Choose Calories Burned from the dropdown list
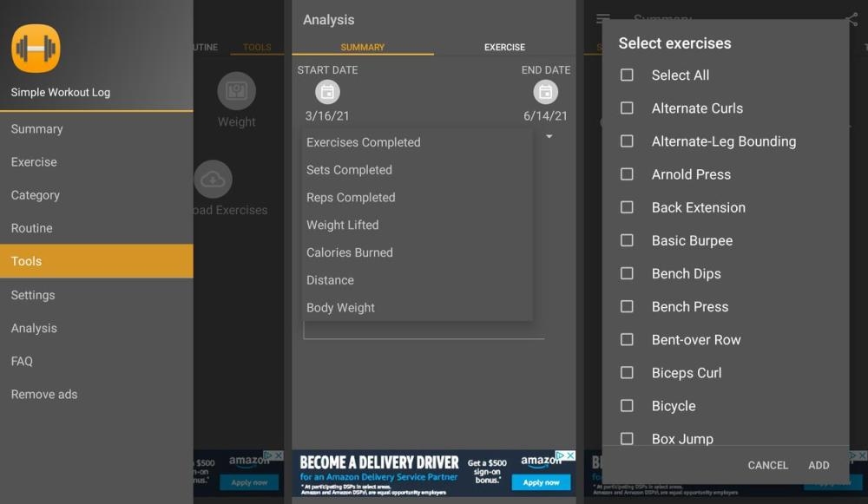This screenshot has width=868, height=504. [350, 252]
